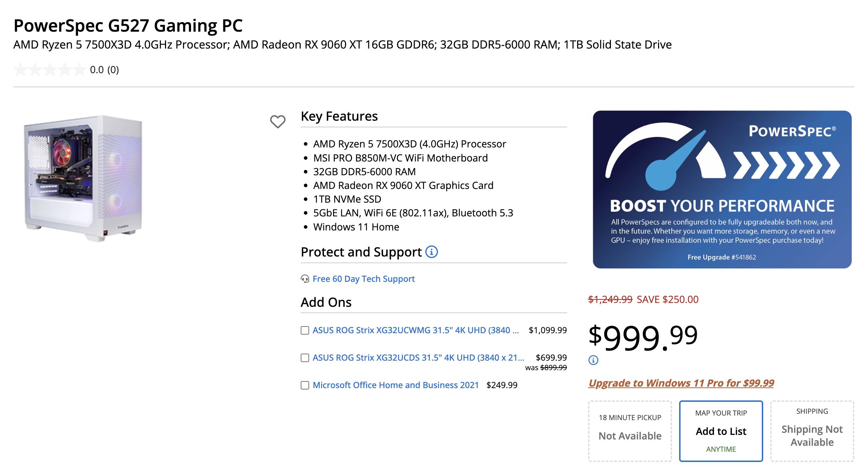
Task: Select the Shipping option box
Action: point(812,431)
